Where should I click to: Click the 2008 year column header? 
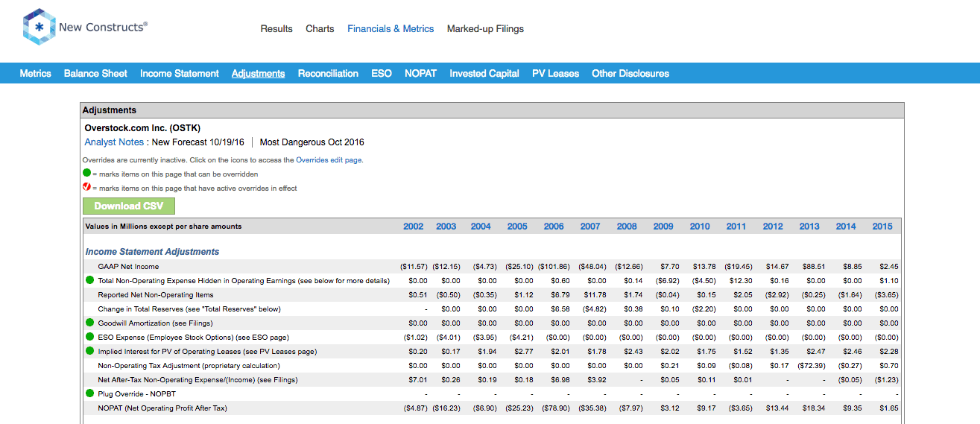pos(627,227)
